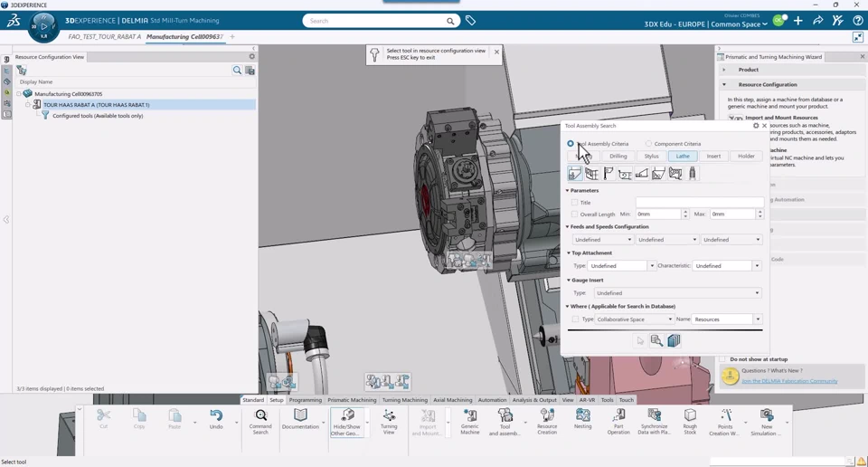Click the Rough Stock icon
The height and width of the screenshot is (467, 868).
(690, 416)
